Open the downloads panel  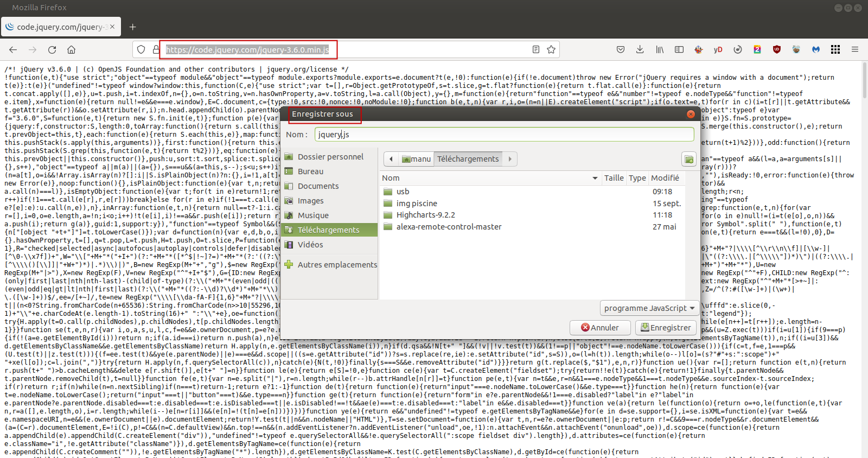point(640,49)
